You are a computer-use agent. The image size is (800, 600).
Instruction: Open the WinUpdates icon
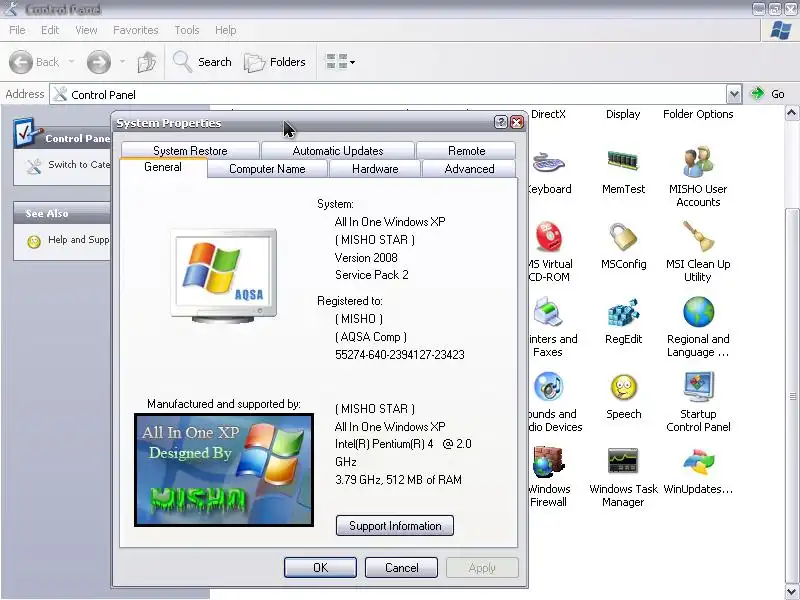[x=698, y=462]
